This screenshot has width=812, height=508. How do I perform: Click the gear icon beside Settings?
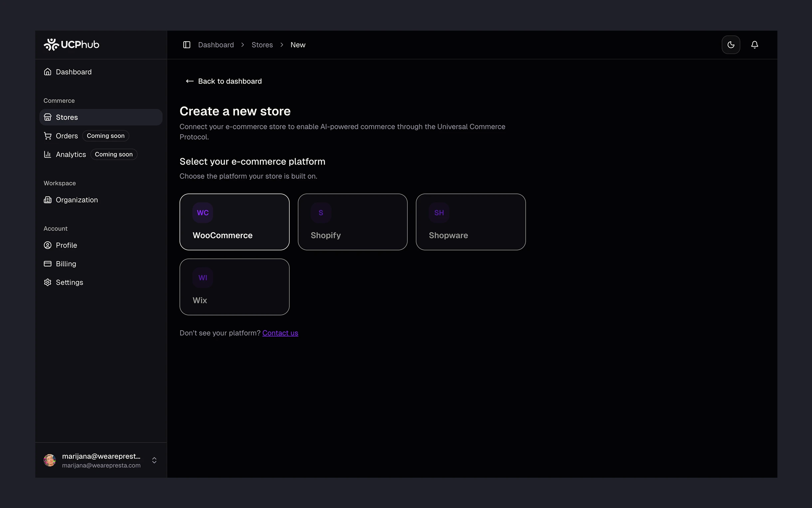(48, 282)
